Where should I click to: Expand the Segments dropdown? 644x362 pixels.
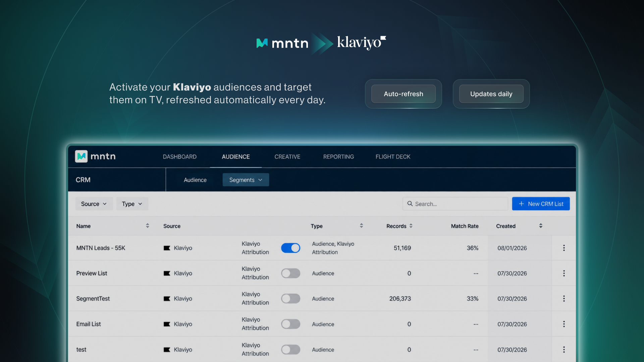246,180
